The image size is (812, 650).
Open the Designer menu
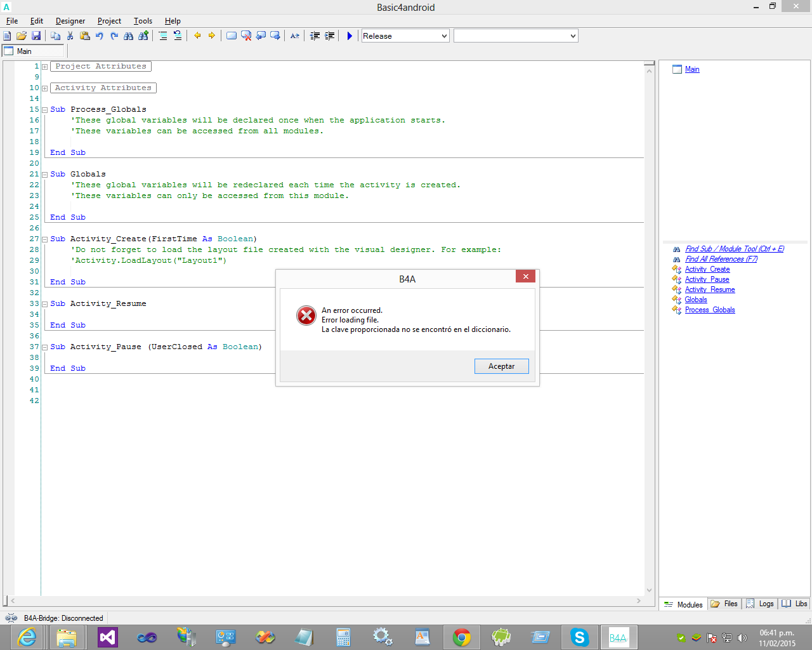(70, 21)
